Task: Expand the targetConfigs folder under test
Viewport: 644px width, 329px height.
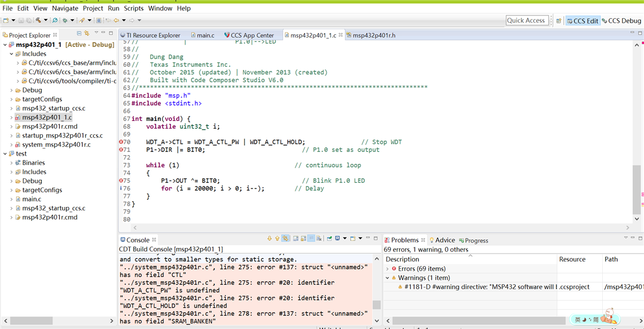Action: click(12, 190)
